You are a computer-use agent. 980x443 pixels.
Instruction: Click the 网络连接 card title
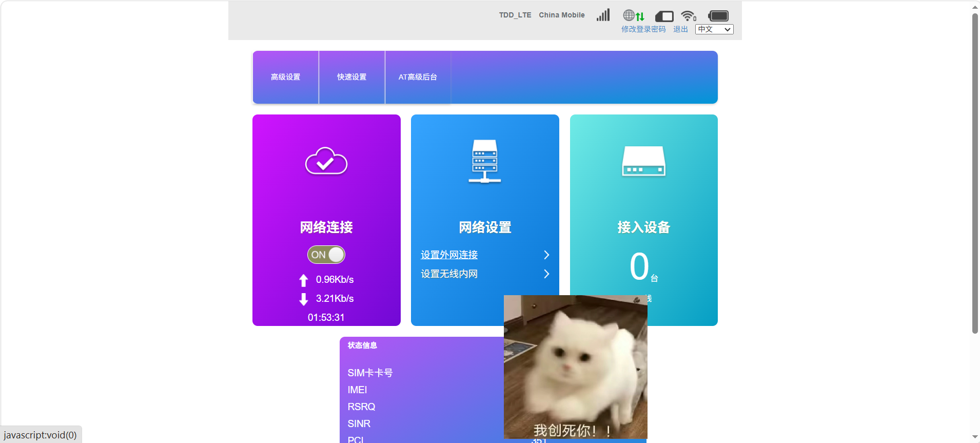326,227
